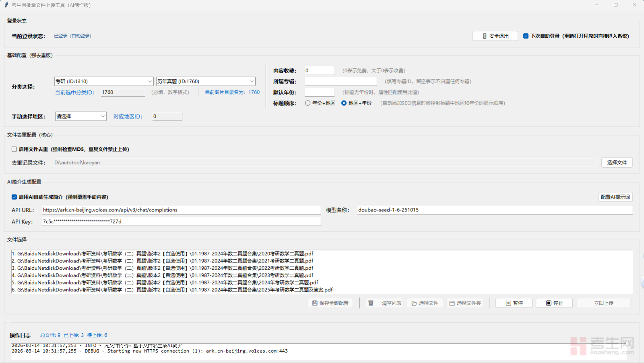Open the 考研 (ID:1310) category dropdown
Screen dimensions: 644x363
point(104,82)
